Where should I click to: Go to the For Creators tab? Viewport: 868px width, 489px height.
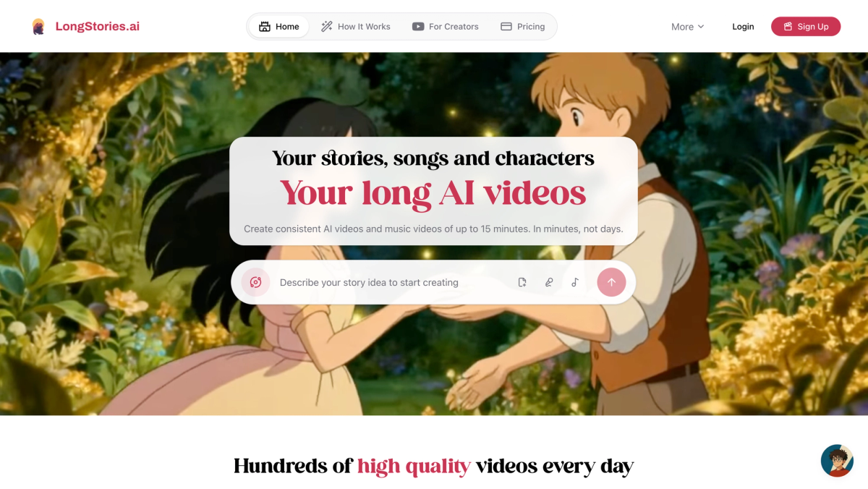[x=446, y=27]
